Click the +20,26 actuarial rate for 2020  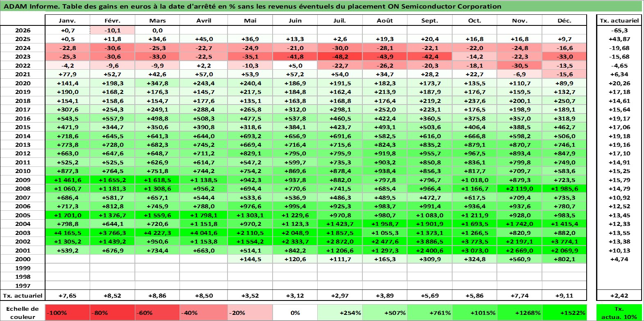pos(619,83)
